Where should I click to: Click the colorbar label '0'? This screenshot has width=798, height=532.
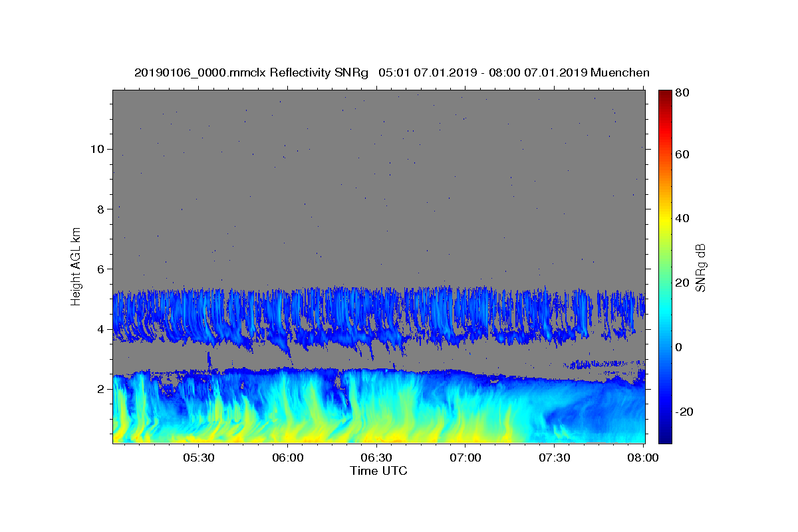679,347
